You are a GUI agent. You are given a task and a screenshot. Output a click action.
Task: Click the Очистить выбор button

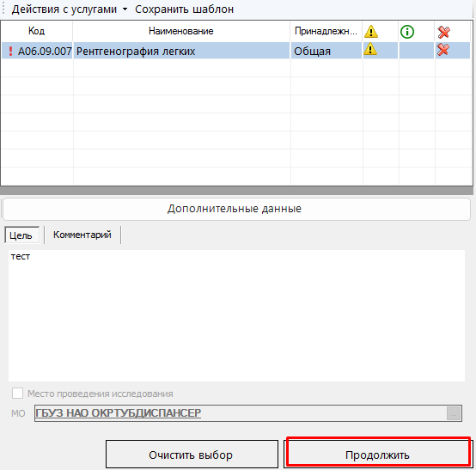coord(192,455)
